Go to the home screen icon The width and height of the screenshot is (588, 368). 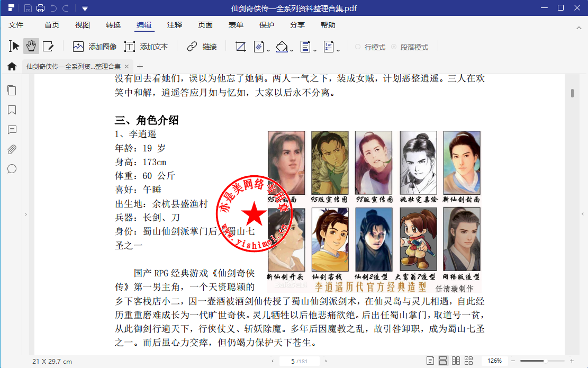pyautogui.click(x=12, y=66)
